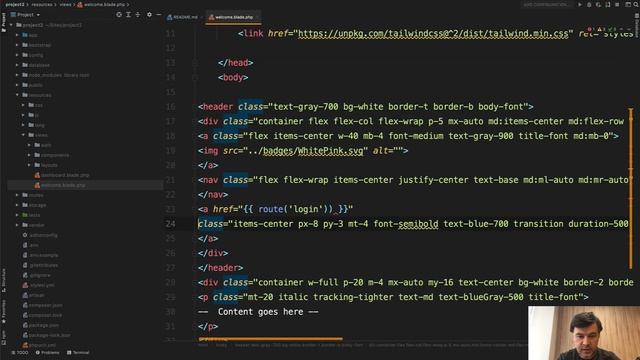640x360 pixels.
Task: Select the welcome.blade.php editor tab
Action: coord(233,17)
